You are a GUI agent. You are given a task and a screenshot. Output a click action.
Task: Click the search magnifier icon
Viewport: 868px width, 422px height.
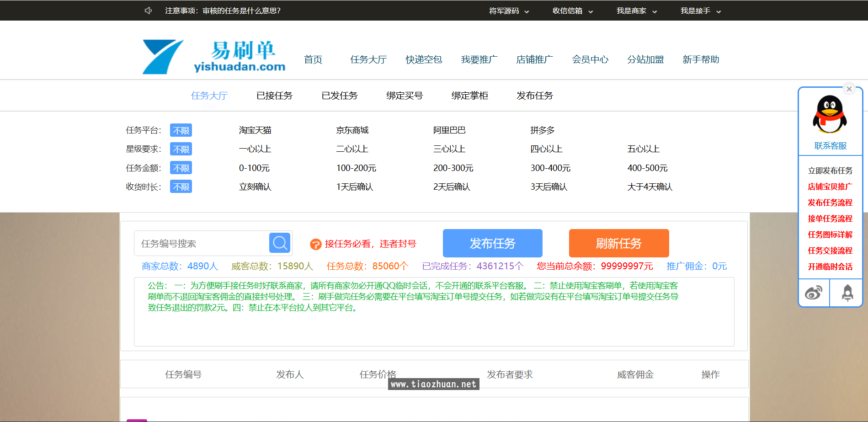[x=279, y=243]
